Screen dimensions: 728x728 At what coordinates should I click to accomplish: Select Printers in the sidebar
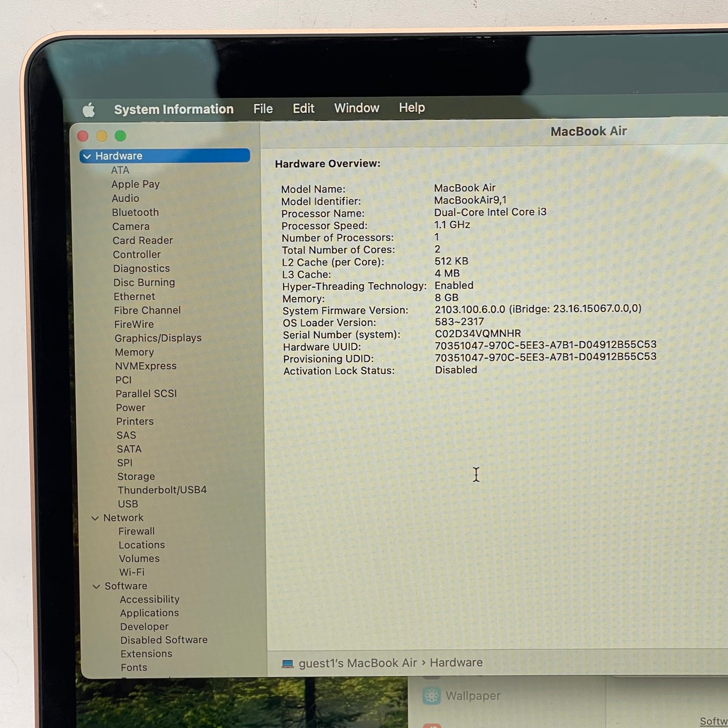click(135, 421)
